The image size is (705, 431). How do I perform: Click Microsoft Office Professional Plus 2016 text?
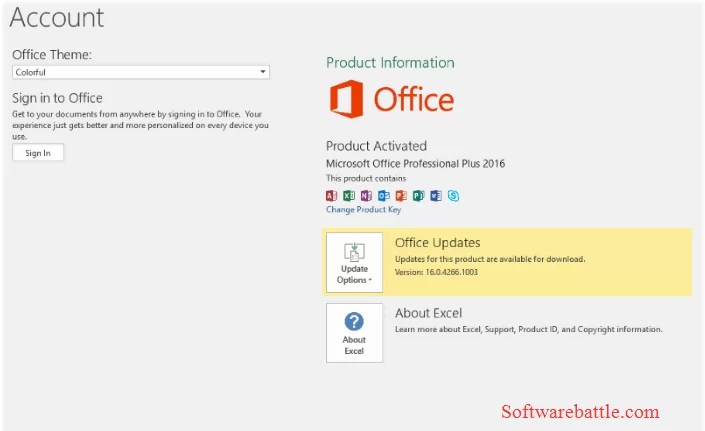click(x=415, y=164)
